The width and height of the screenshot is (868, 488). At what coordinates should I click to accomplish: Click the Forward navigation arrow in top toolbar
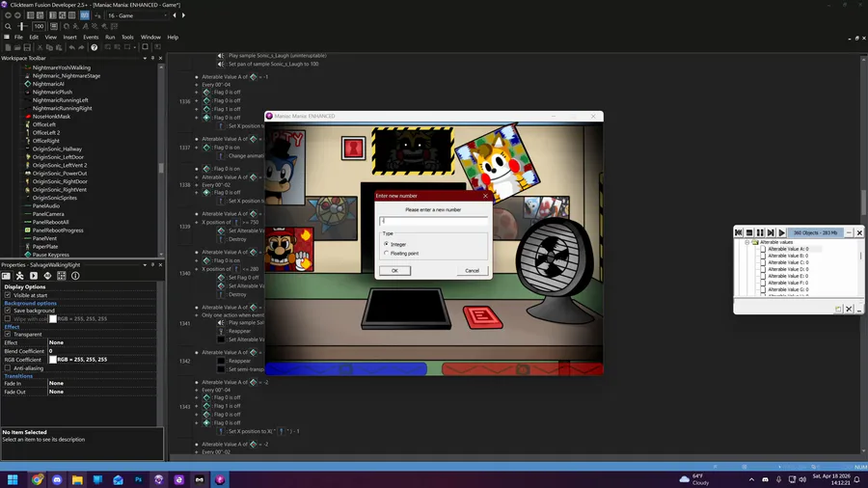[17, 15]
